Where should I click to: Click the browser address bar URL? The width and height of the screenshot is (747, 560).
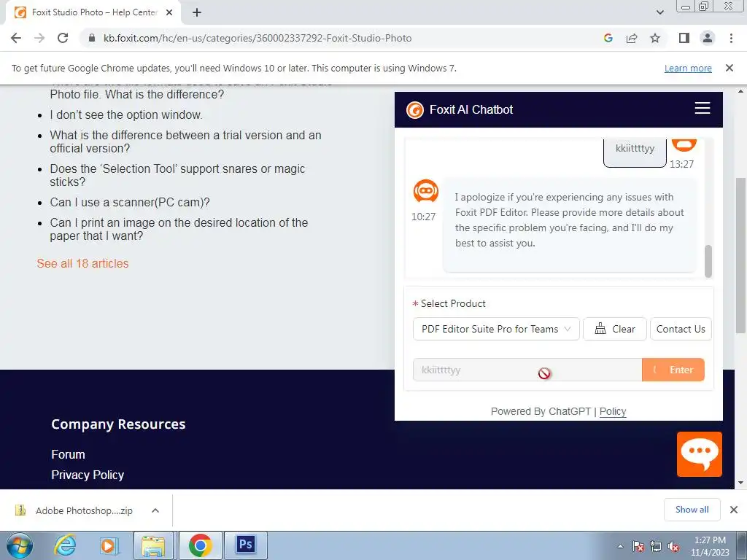[x=258, y=38]
